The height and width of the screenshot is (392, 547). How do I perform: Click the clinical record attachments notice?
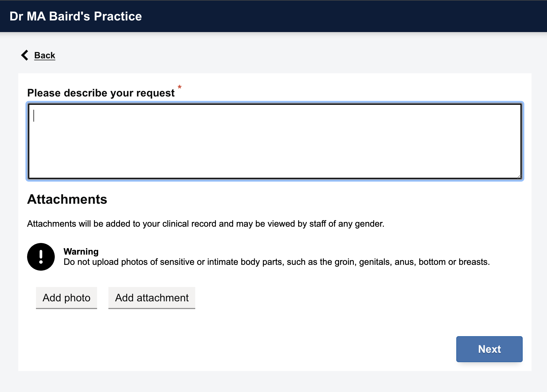tap(205, 224)
